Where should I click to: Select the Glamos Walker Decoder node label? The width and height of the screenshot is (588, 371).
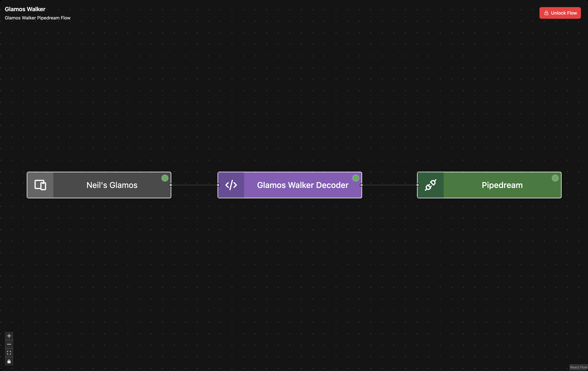[303, 185]
